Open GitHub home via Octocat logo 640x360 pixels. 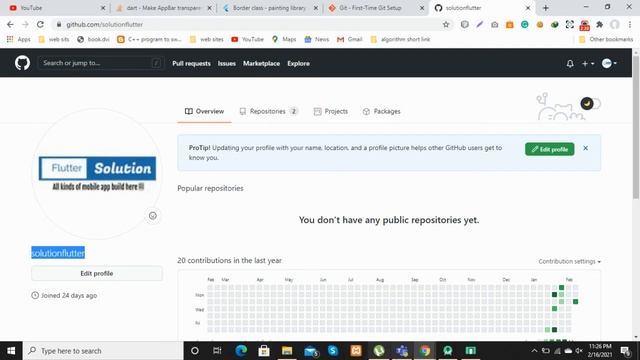[x=22, y=63]
